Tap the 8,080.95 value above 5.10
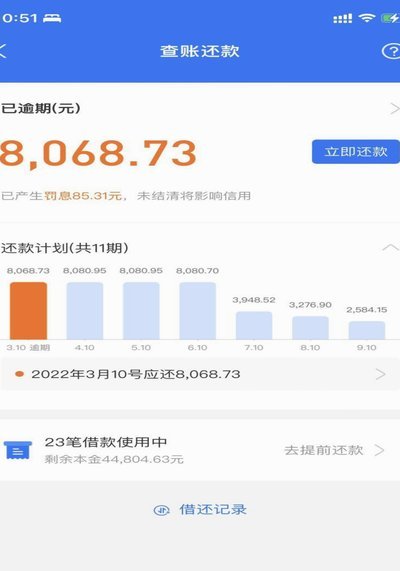Screen dimensions: 400x571 coord(141,271)
